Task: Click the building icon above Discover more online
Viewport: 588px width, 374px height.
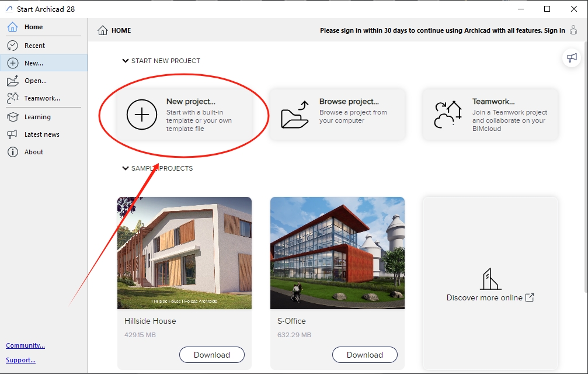Action: coord(490,279)
